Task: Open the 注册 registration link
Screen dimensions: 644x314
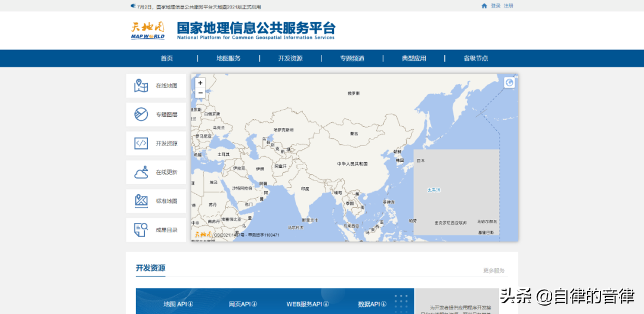Action: pos(509,6)
